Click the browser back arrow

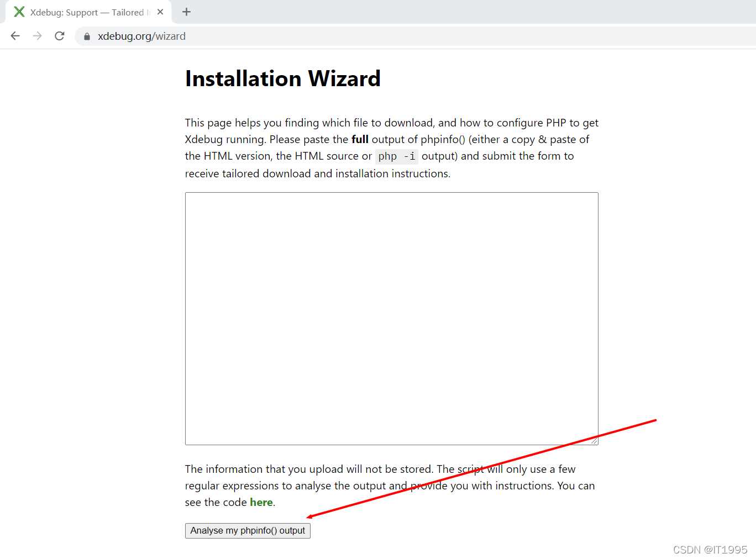pos(15,36)
